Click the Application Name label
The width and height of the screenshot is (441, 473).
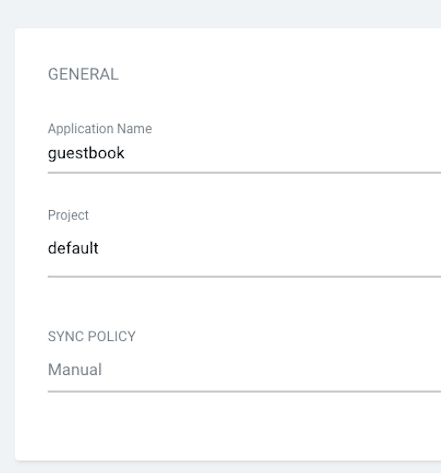(x=100, y=129)
